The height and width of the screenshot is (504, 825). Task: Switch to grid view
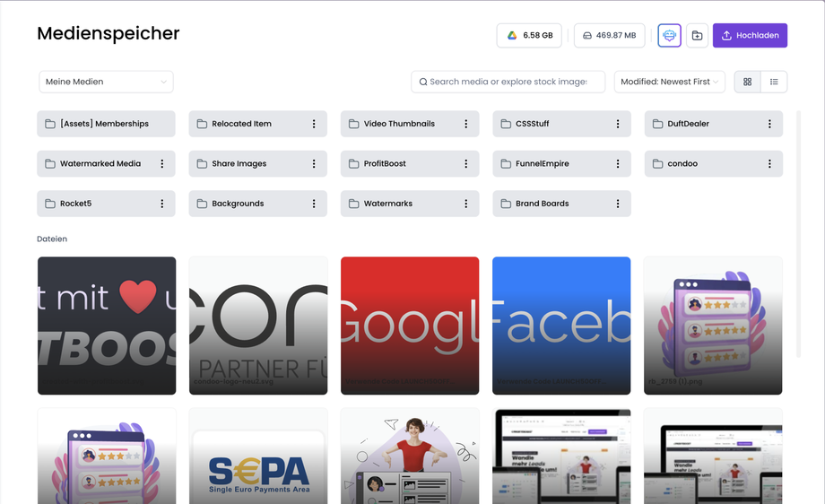click(x=747, y=82)
